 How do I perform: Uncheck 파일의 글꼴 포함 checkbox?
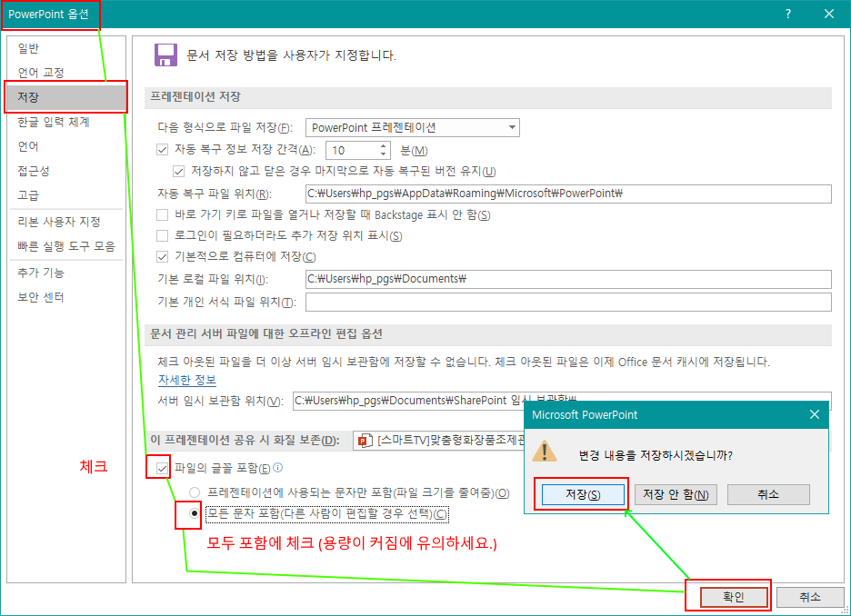point(162,468)
